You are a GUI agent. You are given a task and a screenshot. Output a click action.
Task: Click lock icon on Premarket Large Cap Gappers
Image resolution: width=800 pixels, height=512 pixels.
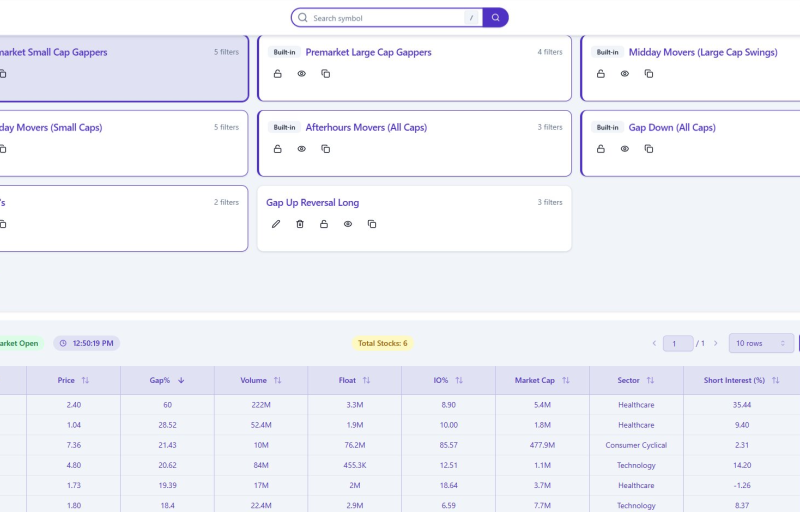[278, 74]
